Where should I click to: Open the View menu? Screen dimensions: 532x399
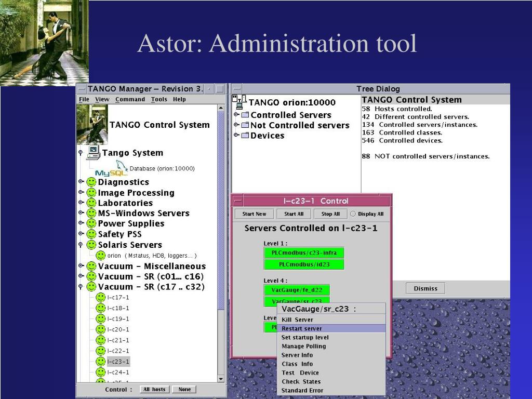pos(102,99)
